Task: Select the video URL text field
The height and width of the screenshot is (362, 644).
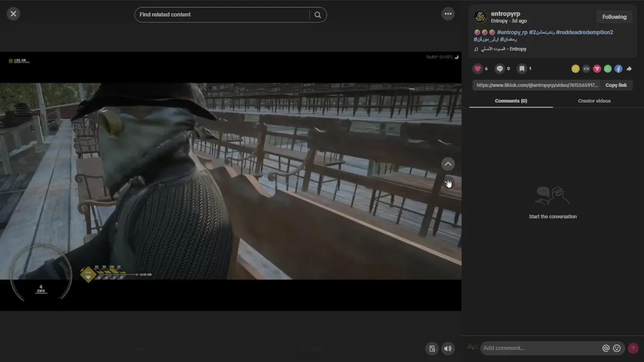Action: tap(536, 85)
